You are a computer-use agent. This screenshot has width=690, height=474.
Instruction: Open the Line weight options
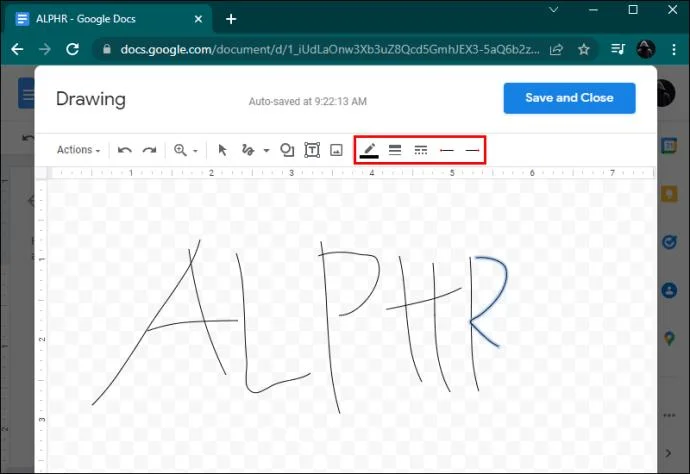click(395, 150)
